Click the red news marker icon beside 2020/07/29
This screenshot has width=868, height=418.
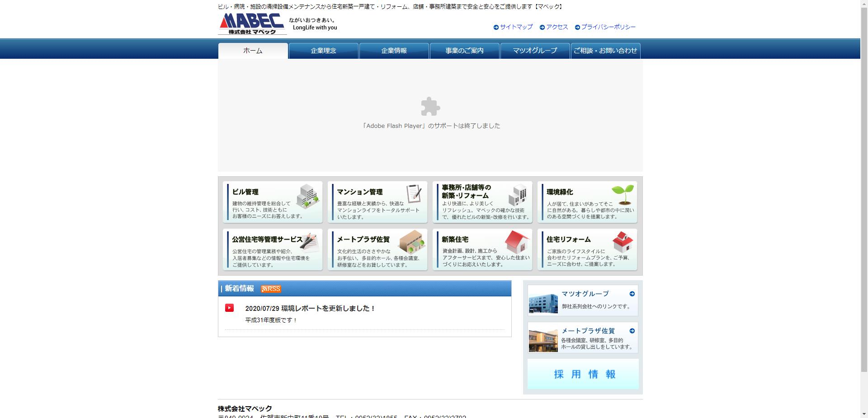[x=230, y=308]
